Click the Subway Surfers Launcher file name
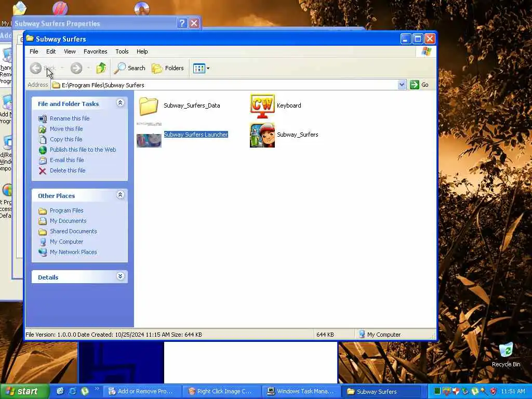Viewport: 532px width, 399px height. coord(196,135)
